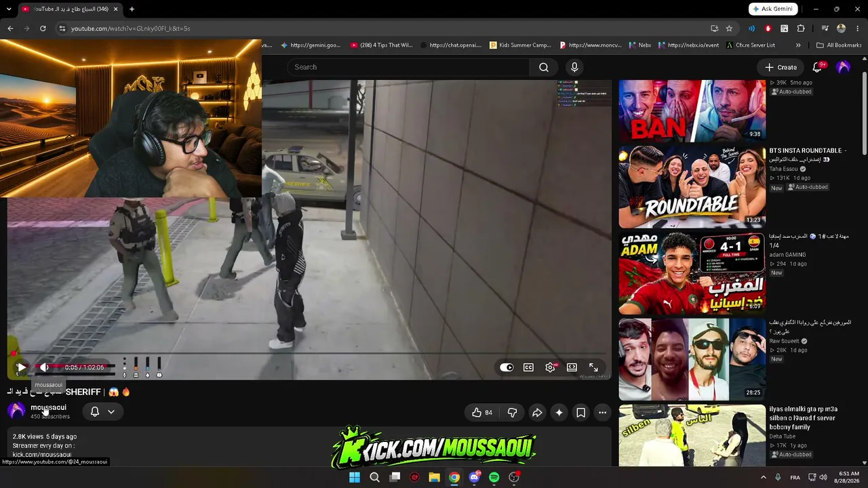Open the Chrome extensions puzzle icon
Image resolution: width=868 pixels, height=488 pixels.
pos(801,28)
